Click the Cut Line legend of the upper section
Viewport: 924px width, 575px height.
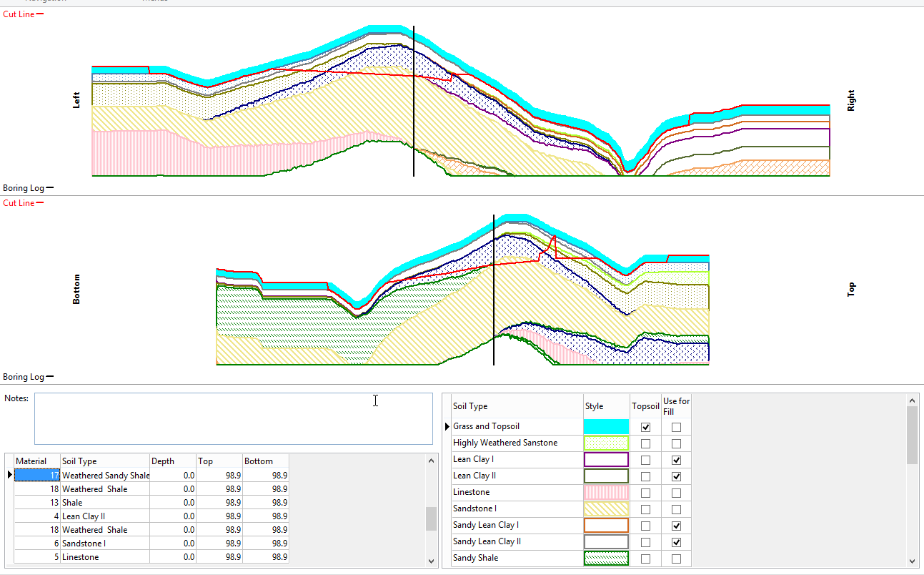click(23, 14)
